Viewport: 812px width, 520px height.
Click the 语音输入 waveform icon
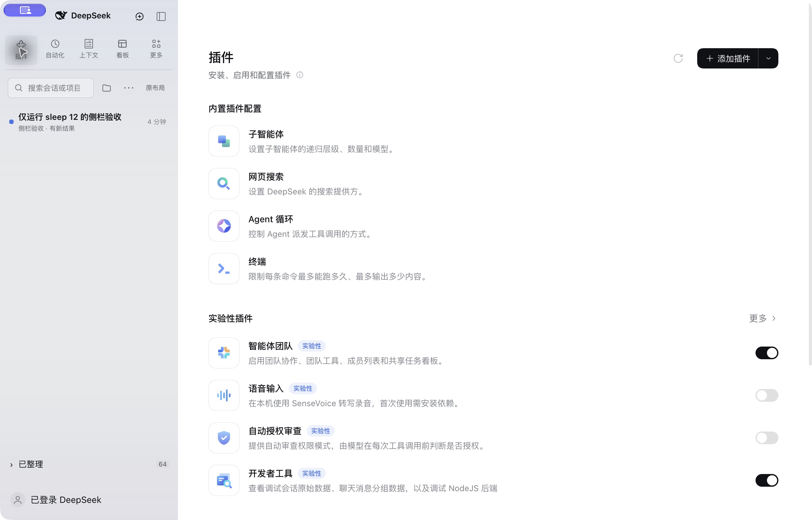224,395
